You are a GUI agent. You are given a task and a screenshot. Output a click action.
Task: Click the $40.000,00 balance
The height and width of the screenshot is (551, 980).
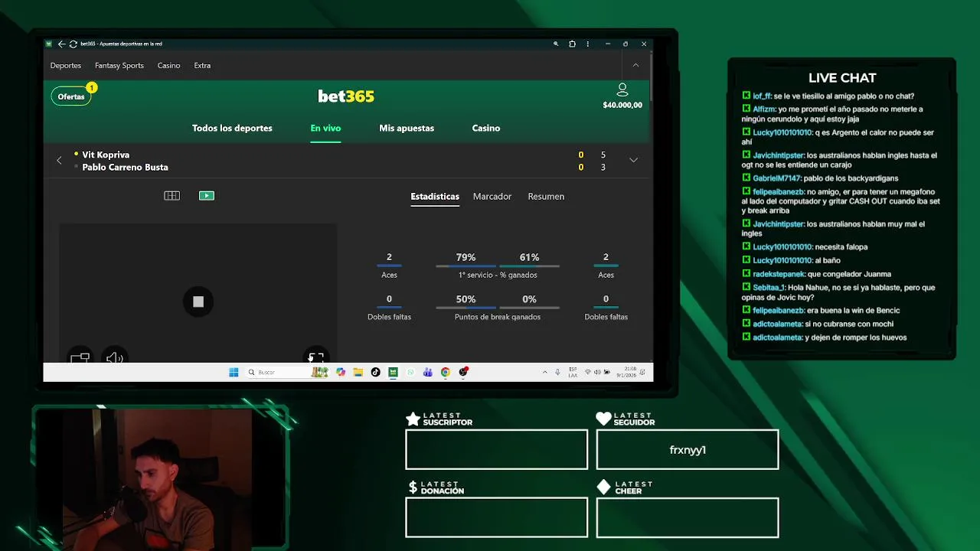click(622, 105)
